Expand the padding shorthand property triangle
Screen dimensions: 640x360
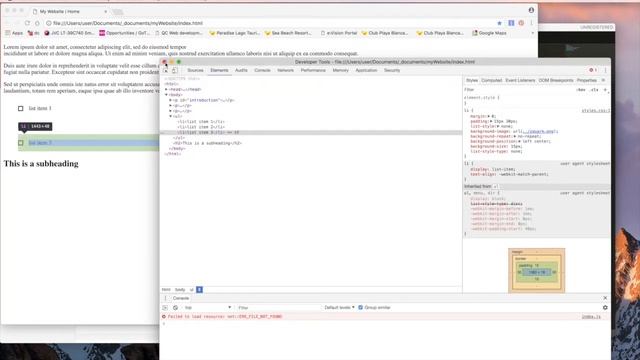[x=491, y=121]
